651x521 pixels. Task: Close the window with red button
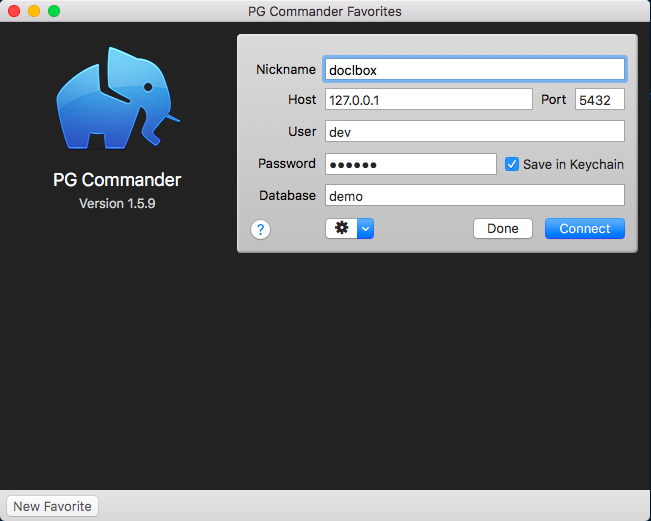(x=14, y=11)
